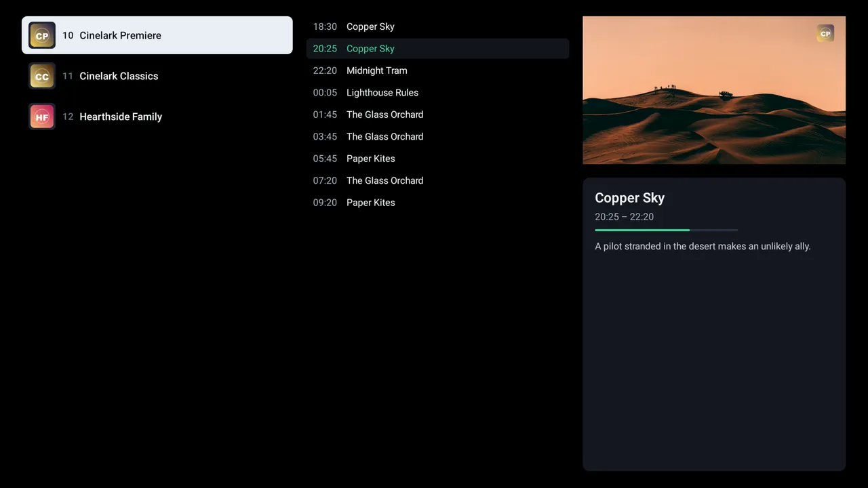868x488 pixels.
Task: Open the 22:20 Midnight Tram programme
Action: click(x=437, y=70)
